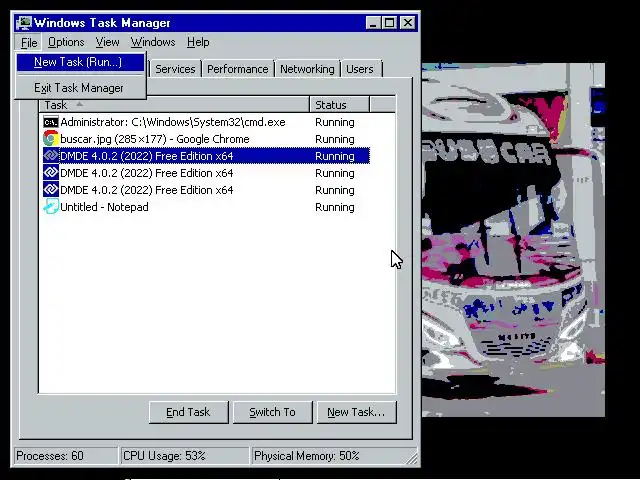Click the Google Chrome icon for buscar.jpg

tap(51, 139)
